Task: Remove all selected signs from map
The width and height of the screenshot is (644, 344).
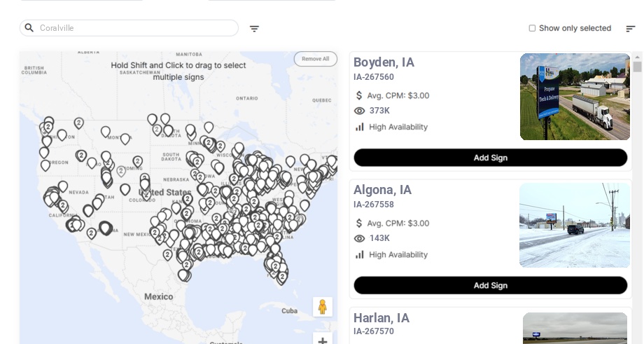Action: coord(316,59)
